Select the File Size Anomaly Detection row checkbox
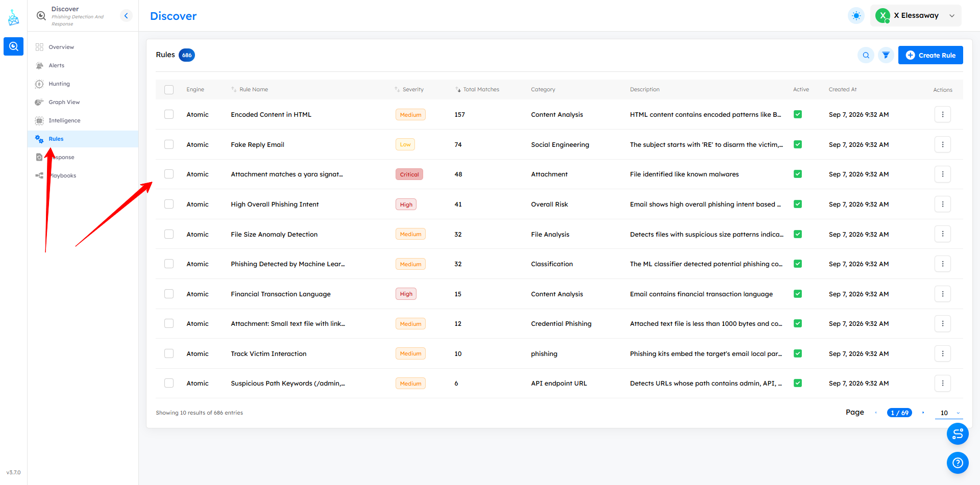 (x=169, y=234)
